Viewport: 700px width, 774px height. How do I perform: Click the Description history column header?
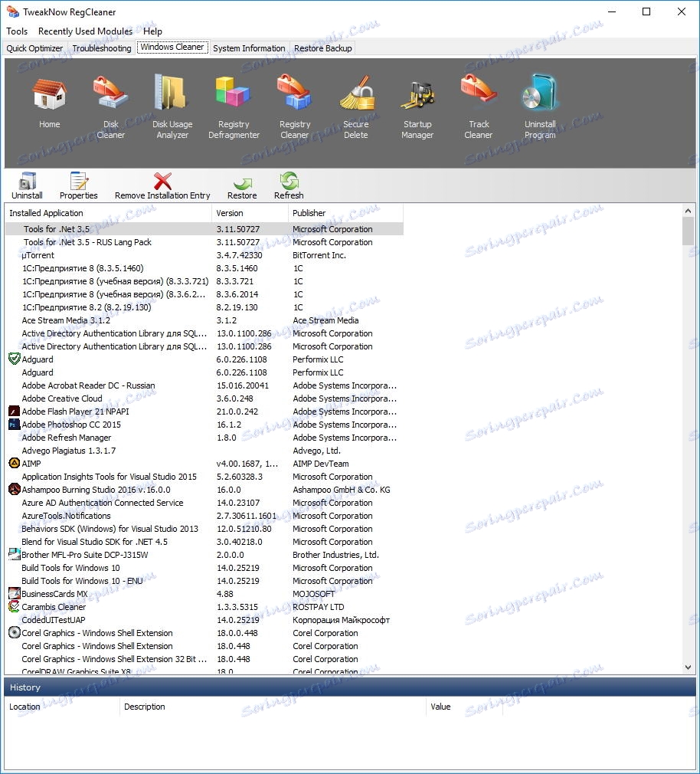pyautogui.click(x=273, y=707)
